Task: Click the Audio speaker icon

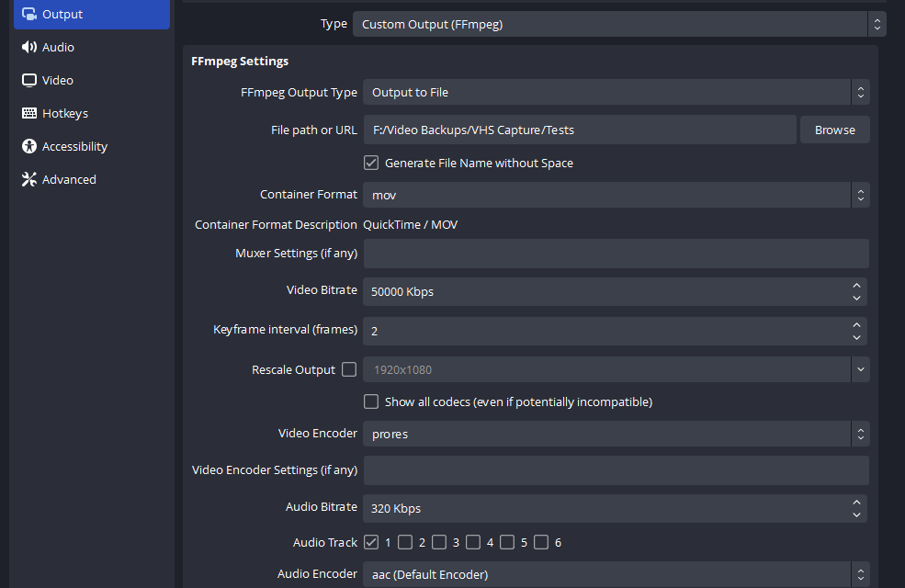Action: coord(28,48)
